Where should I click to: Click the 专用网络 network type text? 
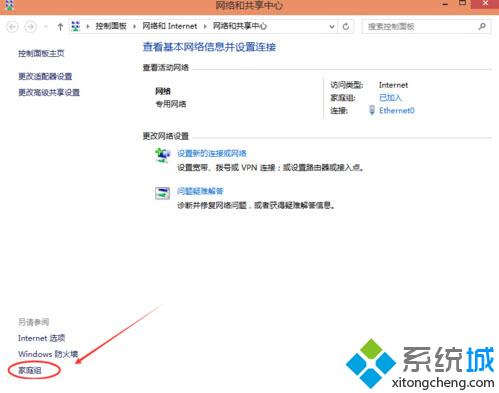(171, 104)
